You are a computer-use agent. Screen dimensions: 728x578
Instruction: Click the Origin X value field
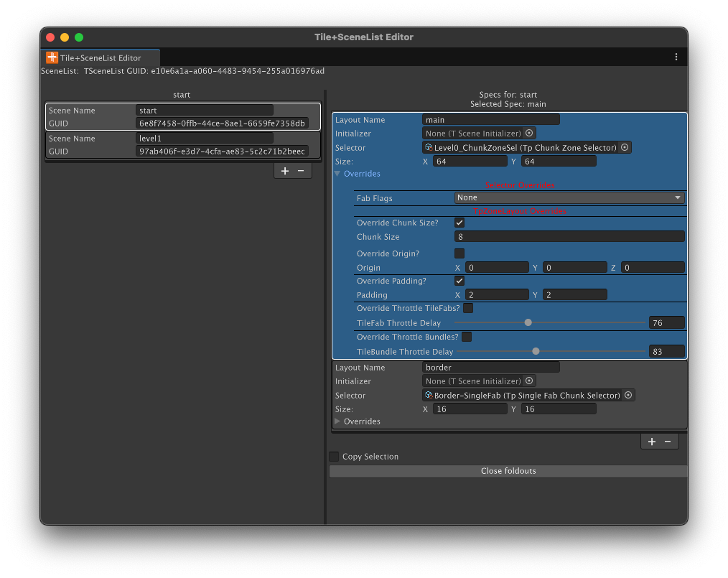pos(497,268)
